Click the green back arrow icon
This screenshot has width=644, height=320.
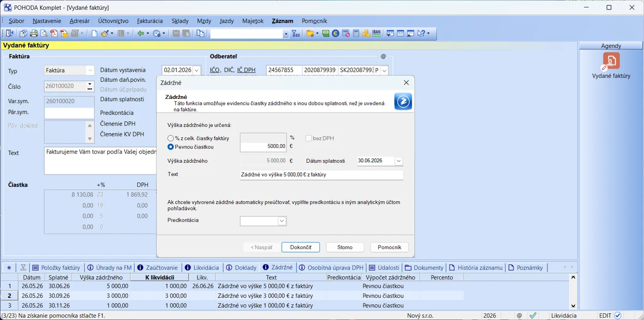click(141, 34)
